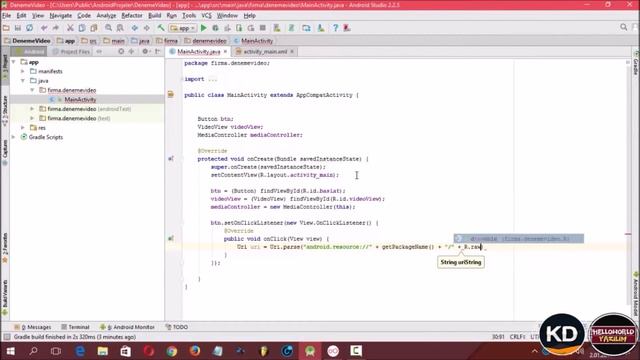Click the Make Project hammer icon
The image size is (640, 360).
(161, 28)
